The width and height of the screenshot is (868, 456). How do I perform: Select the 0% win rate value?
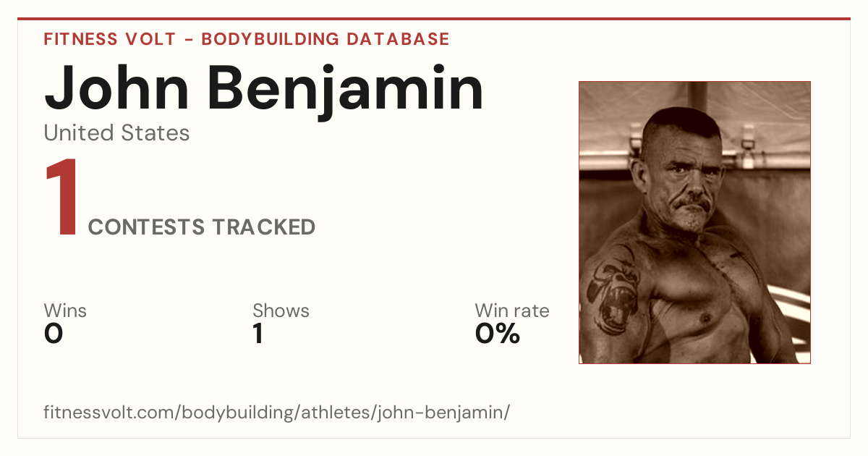tap(498, 334)
